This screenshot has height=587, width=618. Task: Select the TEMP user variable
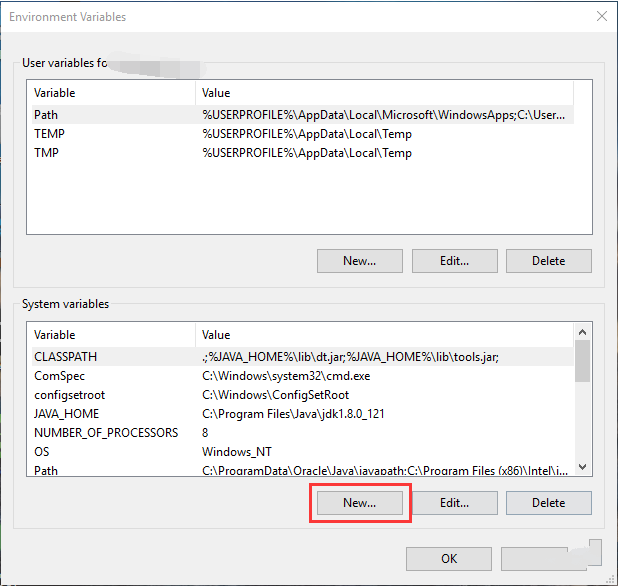point(49,134)
